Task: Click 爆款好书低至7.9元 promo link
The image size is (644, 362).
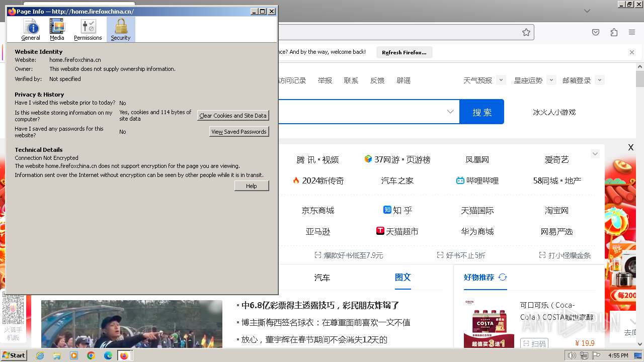Action: tap(349, 255)
